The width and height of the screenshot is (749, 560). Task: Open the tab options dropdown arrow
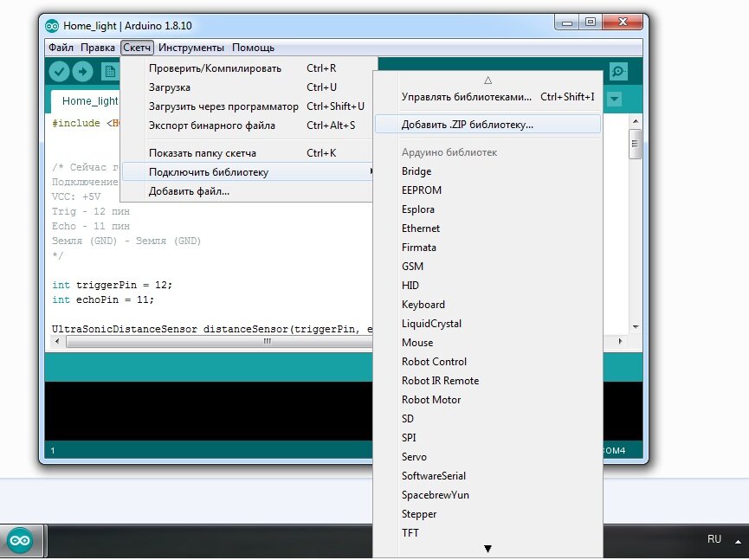point(614,99)
